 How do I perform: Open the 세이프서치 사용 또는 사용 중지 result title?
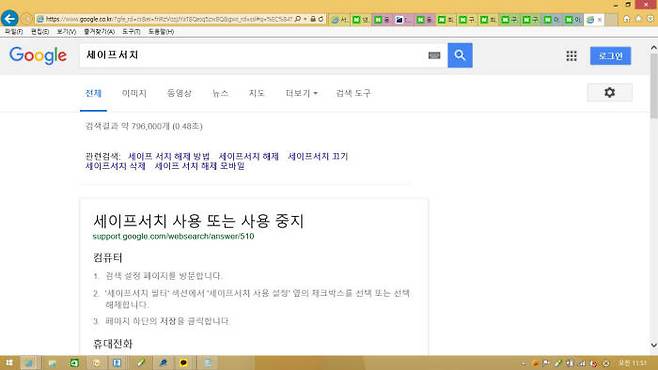pyautogui.click(x=198, y=221)
